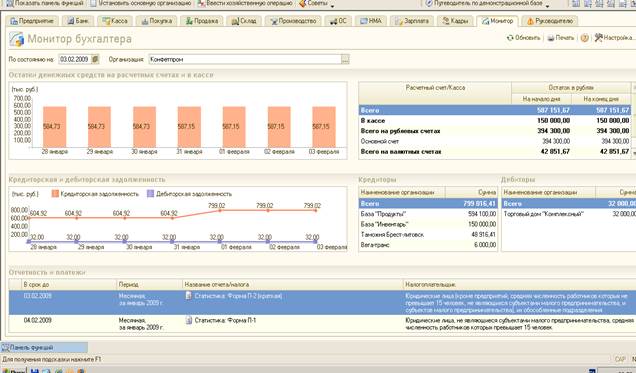Open organization selection ellipsis button
636x373 pixels.
coord(345,59)
